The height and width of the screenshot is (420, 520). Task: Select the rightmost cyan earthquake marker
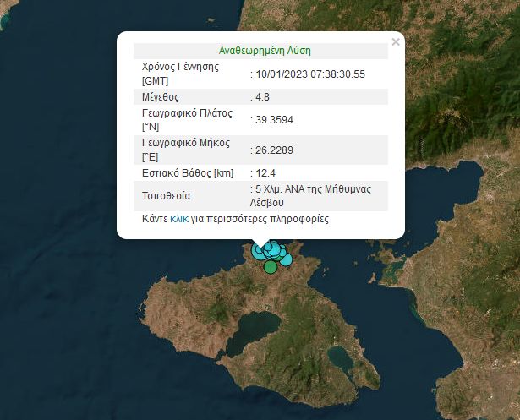tap(286, 259)
